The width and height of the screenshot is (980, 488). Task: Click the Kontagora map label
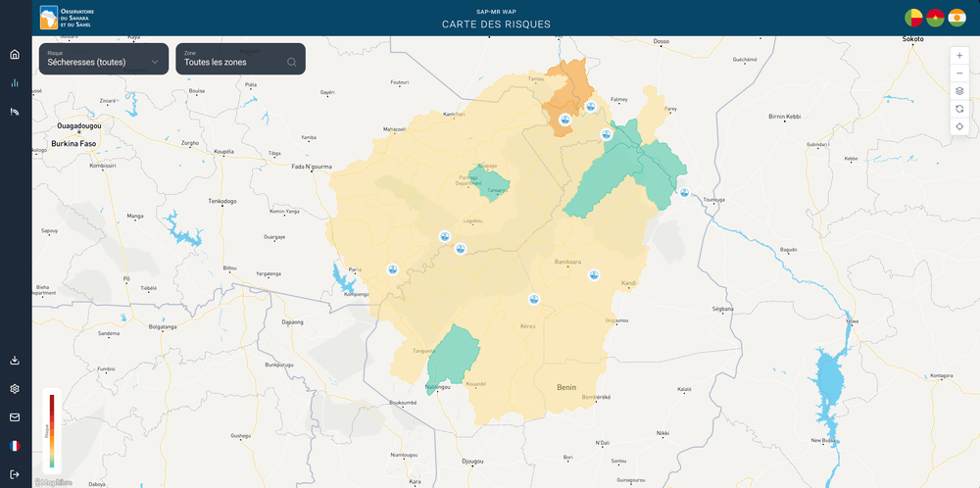[x=942, y=375]
